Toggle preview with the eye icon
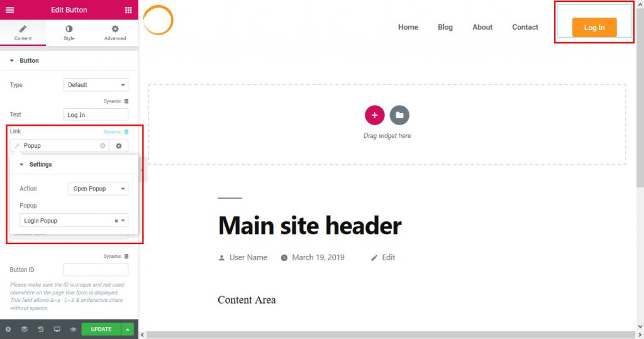The image size is (644, 339). click(x=73, y=330)
